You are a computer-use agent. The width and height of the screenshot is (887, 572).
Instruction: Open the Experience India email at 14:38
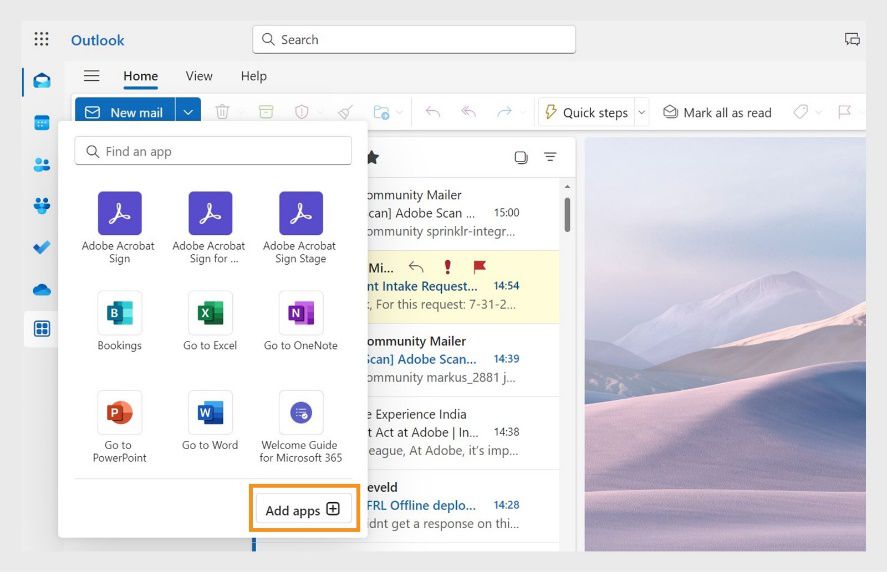coord(463,432)
